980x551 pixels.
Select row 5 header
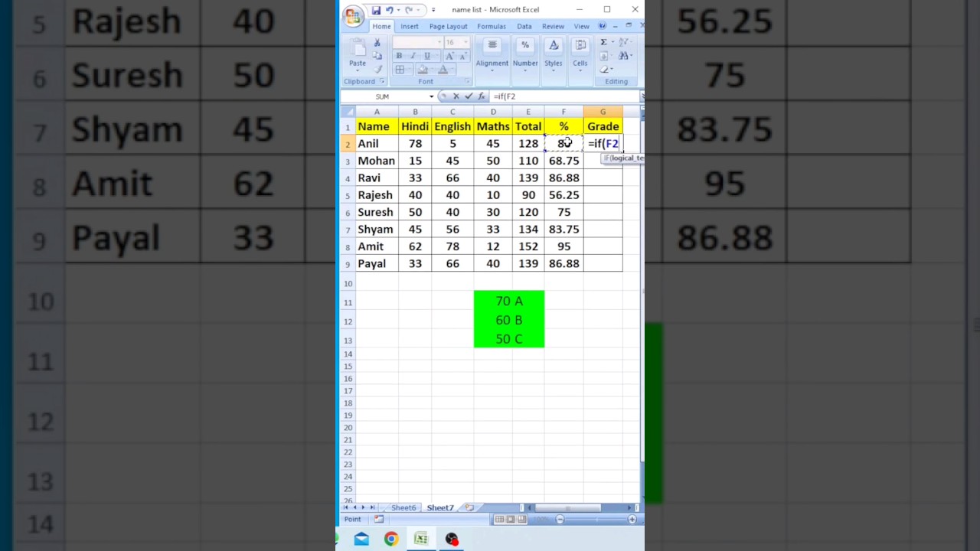point(348,195)
